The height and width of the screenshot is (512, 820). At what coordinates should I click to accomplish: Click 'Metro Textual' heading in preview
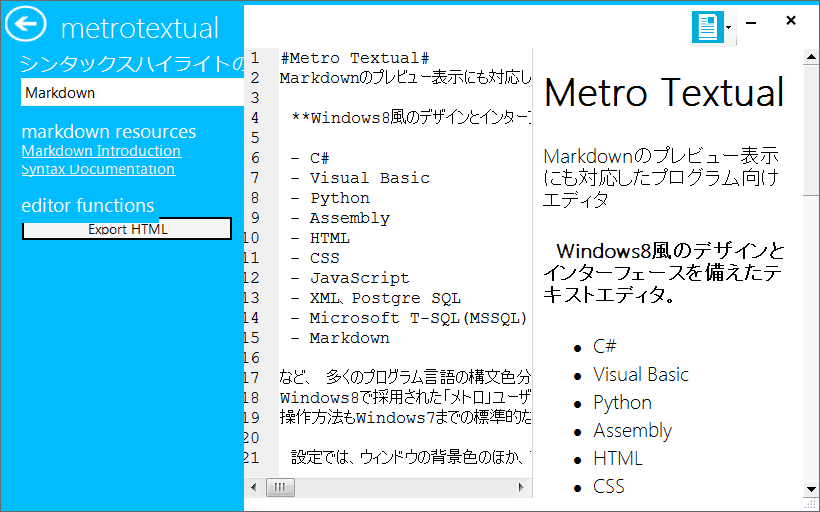(664, 93)
